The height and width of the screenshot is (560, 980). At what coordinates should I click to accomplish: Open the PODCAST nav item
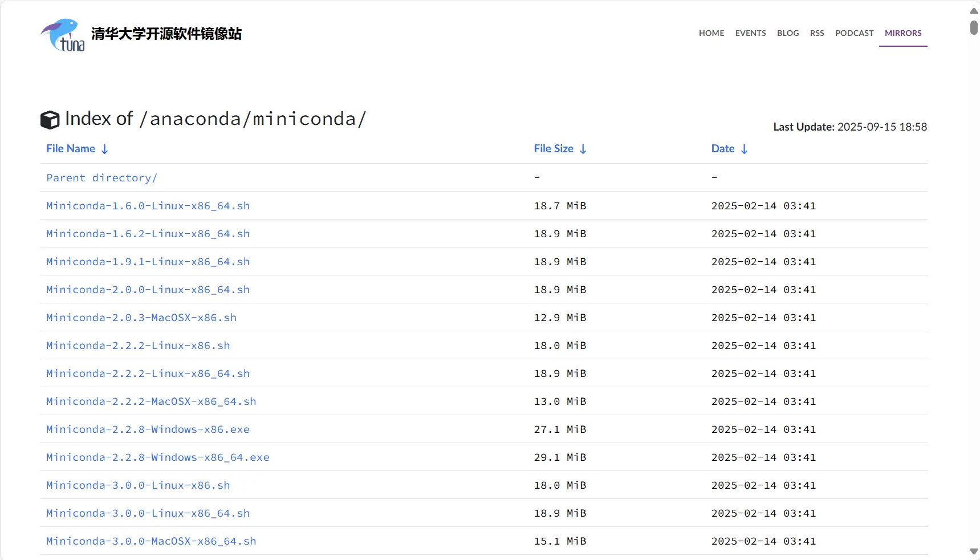click(x=854, y=33)
